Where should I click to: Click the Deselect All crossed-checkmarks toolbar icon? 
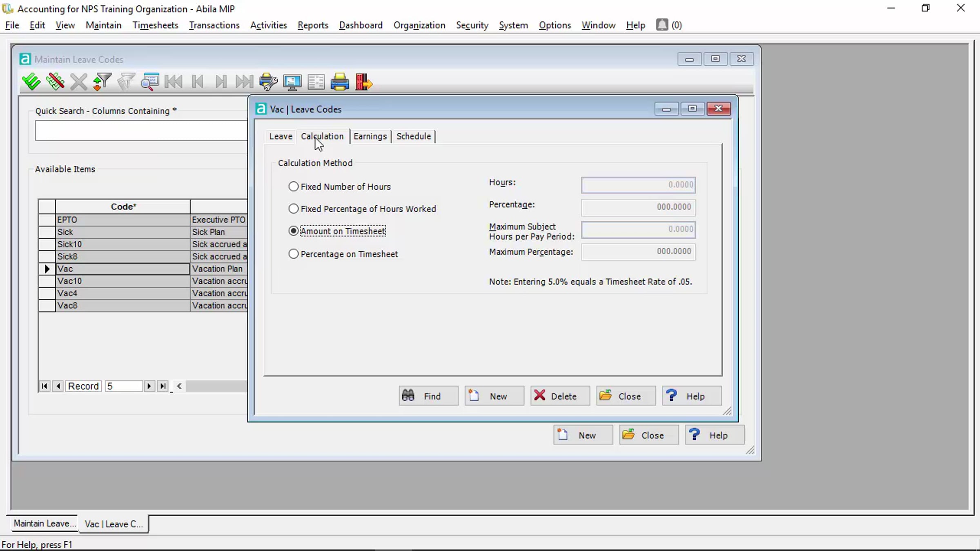55,82
